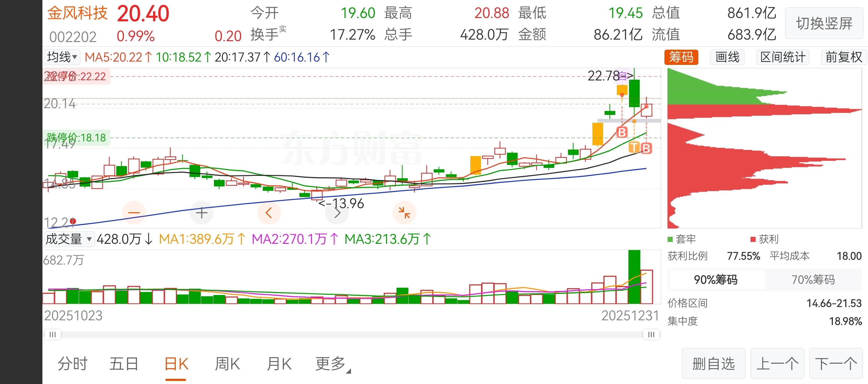Tap the collapse arrows chart icon
Image resolution: width=868 pixels, height=384 pixels.
click(404, 213)
